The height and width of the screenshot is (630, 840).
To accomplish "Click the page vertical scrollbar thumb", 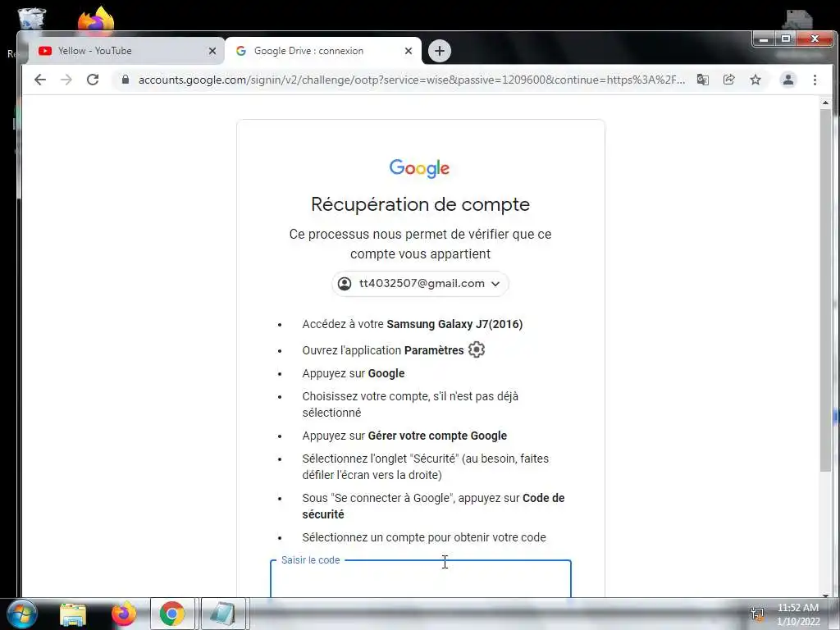I will coord(825,290).
